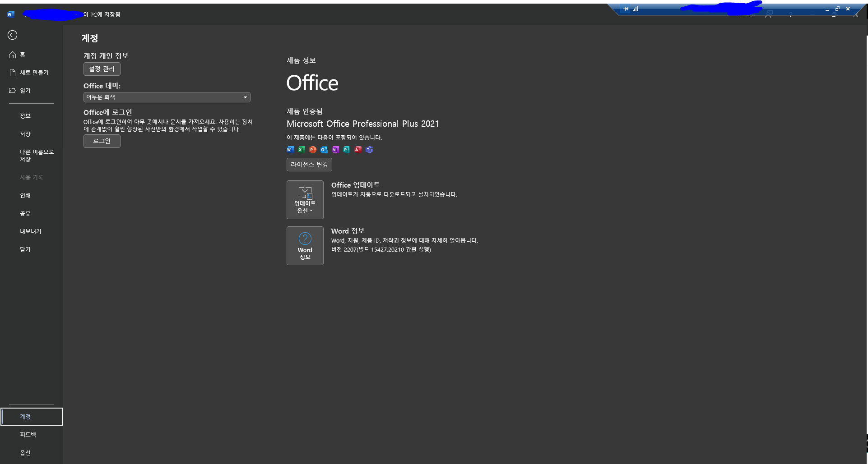
Task: Switch to the 정보 (Info) tab
Action: click(x=32, y=116)
